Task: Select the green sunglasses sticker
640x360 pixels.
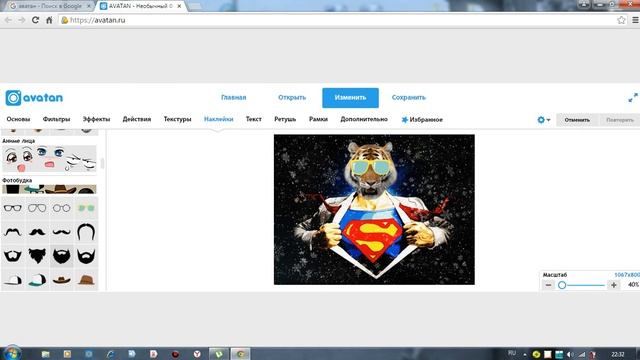Action: coord(86,208)
